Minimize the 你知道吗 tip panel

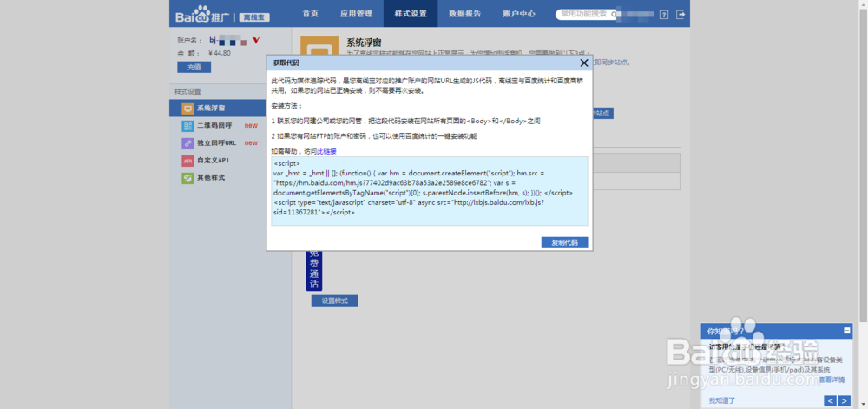click(x=846, y=330)
